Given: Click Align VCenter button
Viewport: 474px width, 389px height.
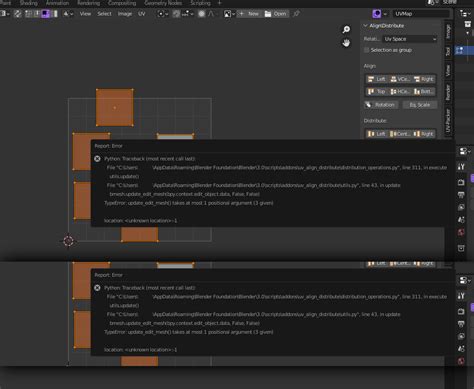Looking at the screenshot, I should (x=400, y=79).
